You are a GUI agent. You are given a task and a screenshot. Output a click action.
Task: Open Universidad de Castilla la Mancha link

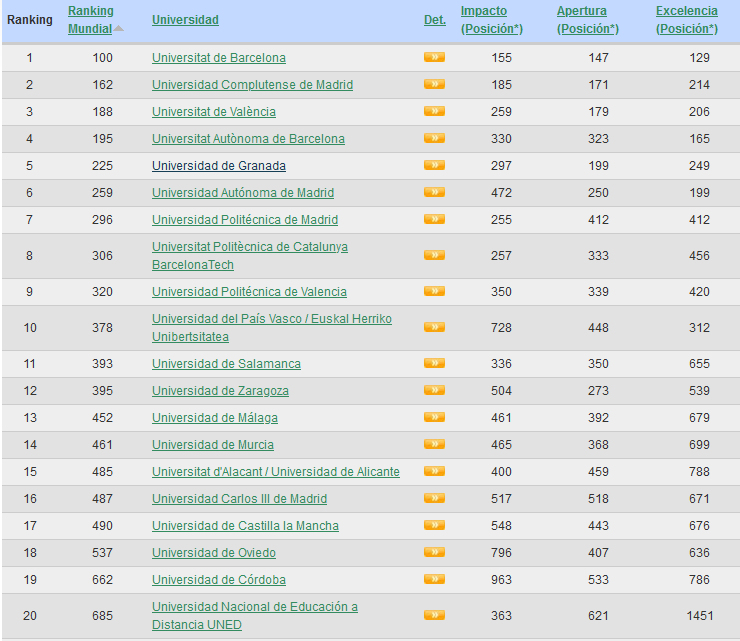point(245,525)
